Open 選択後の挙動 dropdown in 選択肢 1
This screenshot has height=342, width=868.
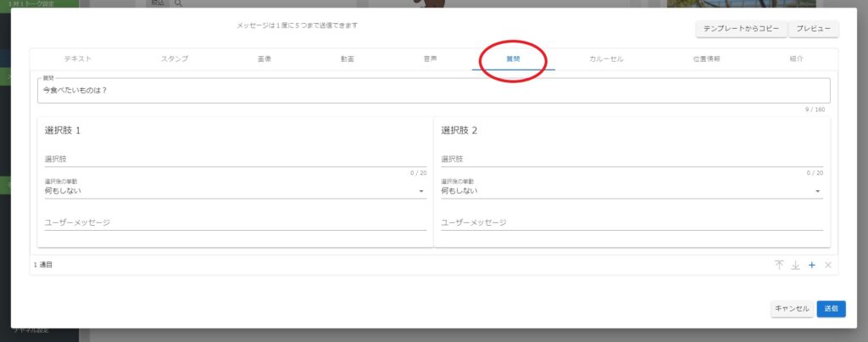tap(235, 191)
